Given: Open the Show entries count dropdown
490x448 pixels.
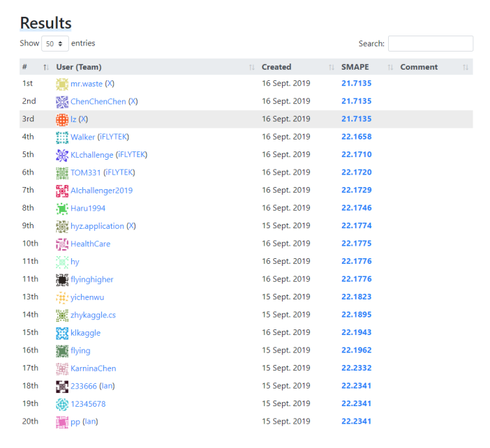Looking at the screenshot, I should pyautogui.click(x=55, y=44).
